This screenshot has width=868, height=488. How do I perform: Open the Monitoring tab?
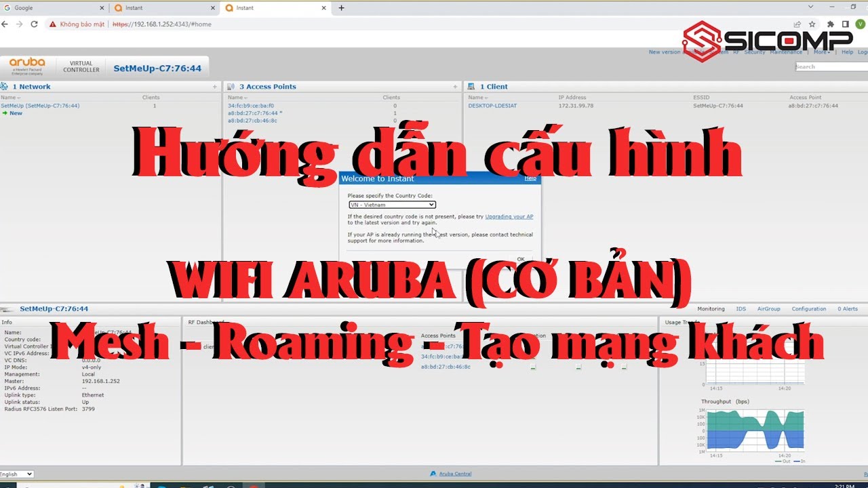click(x=711, y=309)
